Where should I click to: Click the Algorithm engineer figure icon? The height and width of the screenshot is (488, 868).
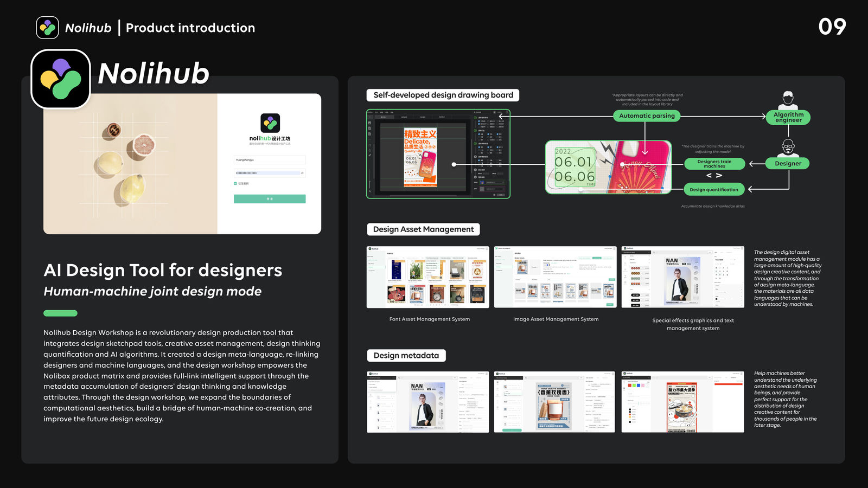788,100
